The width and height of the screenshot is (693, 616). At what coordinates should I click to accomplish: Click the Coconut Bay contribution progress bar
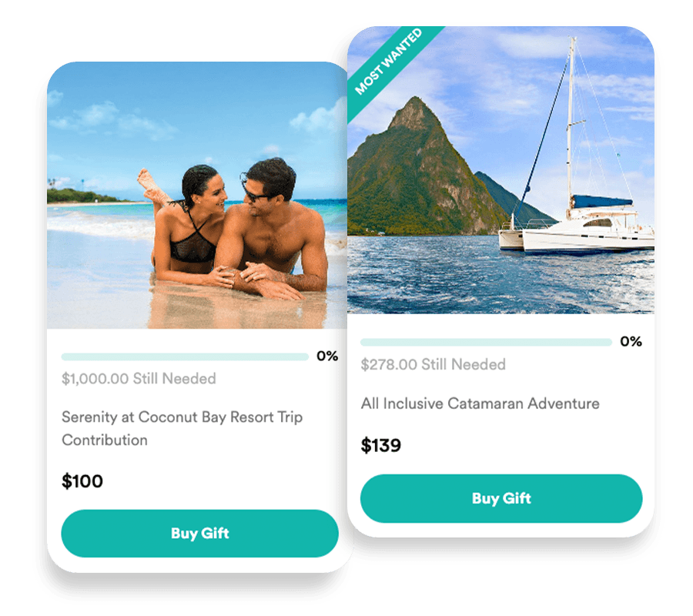(185, 357)
